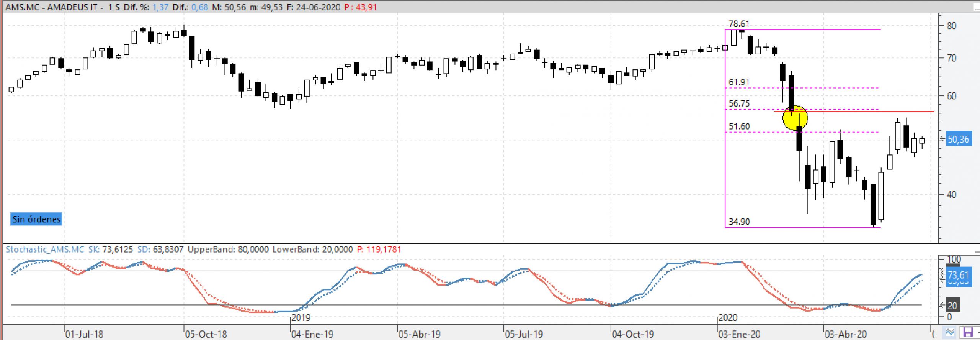
Task: Click the 03-Ene-20 date on time axis
Action: 739,334
